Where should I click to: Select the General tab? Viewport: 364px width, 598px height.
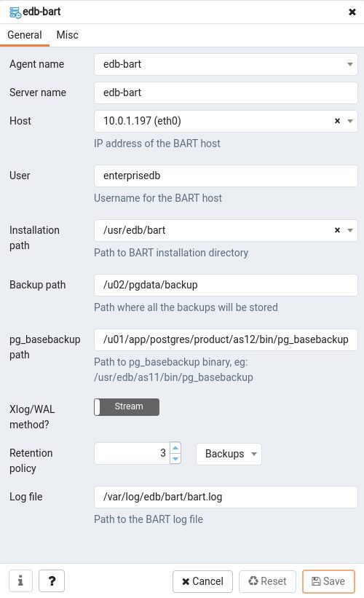click(x=25, y=35)
